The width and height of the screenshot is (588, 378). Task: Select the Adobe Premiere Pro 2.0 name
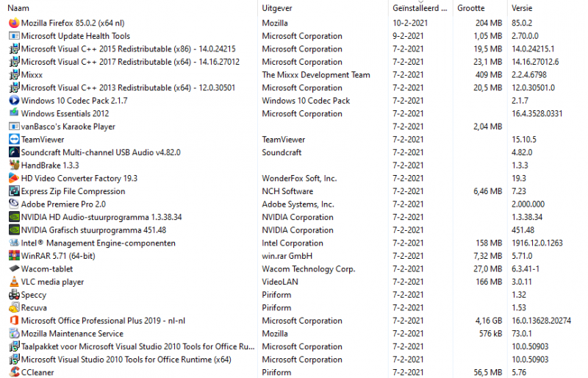coord(63,204)
